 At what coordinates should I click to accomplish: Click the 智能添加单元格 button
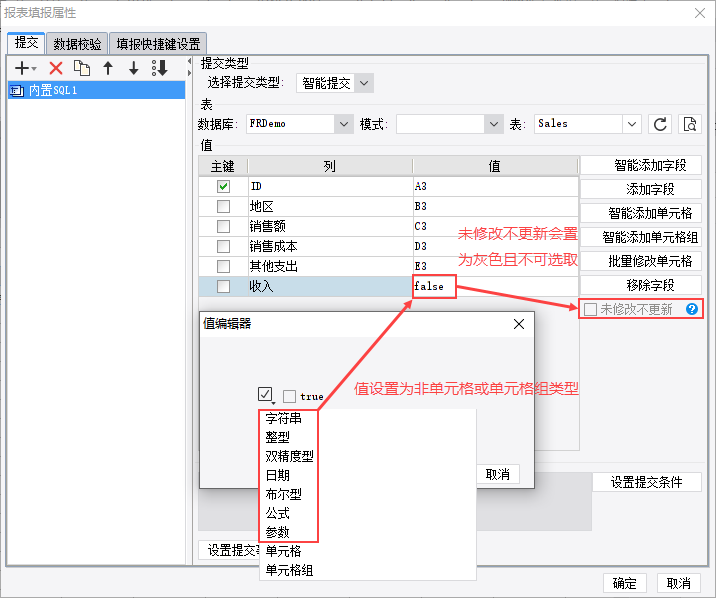pyautogui.click(x=641, y=213)
